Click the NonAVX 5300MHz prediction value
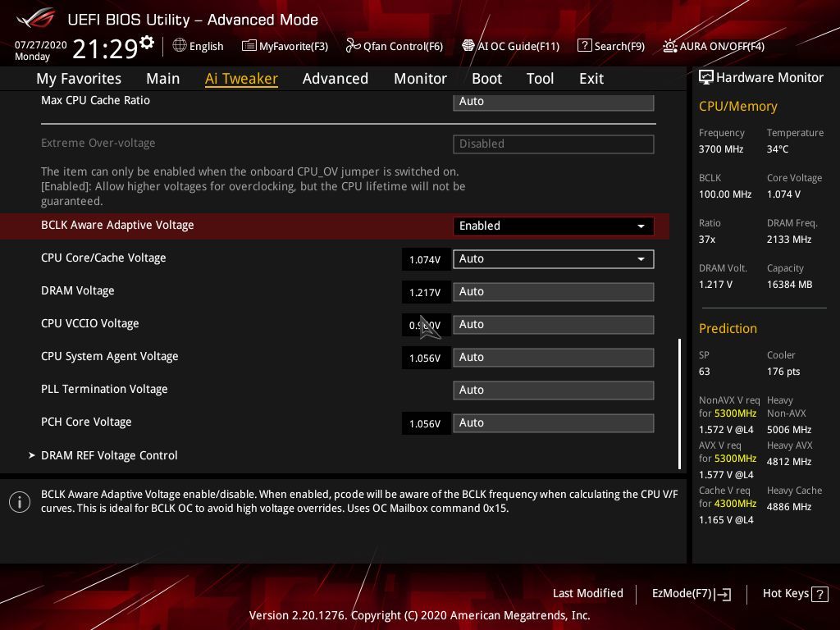Image resolution: width=840 pixels, height=630 pixels. [x=735, y=413]
